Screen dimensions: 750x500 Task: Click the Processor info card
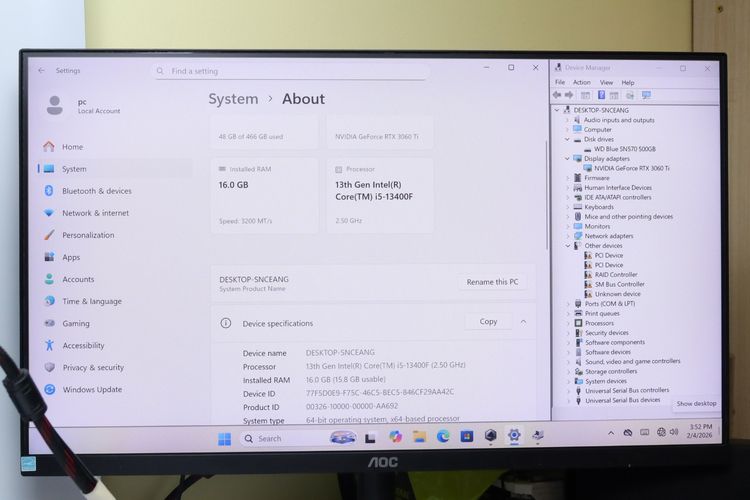[380, 196]
